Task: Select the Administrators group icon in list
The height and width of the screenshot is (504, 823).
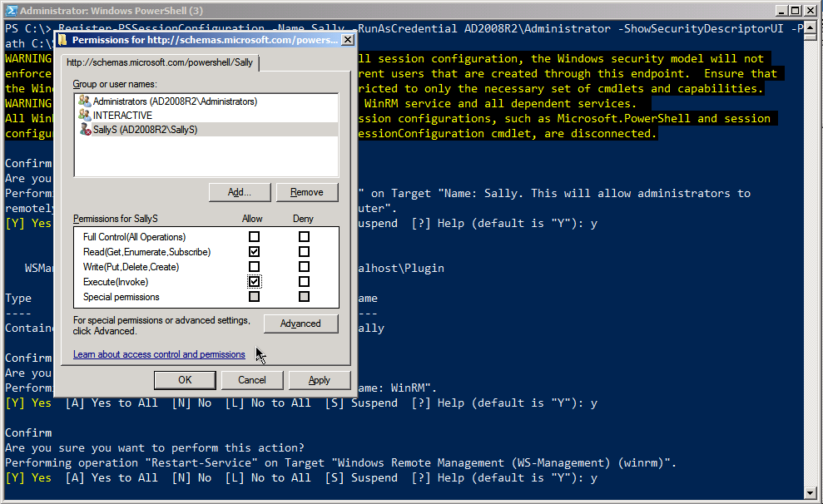Action: click(84, 101)
